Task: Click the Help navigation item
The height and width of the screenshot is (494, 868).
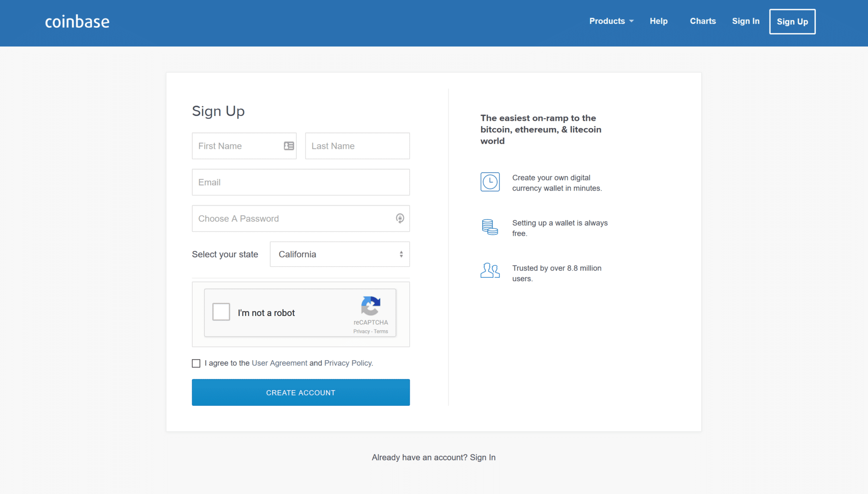Action: click(x=659, y=21)
